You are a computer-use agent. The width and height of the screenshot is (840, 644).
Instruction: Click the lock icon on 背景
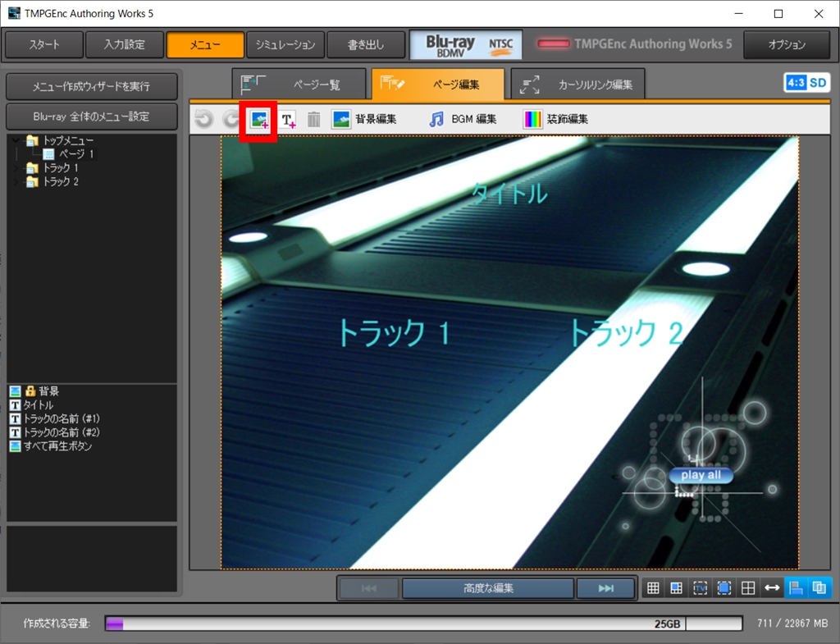[30, 391]
